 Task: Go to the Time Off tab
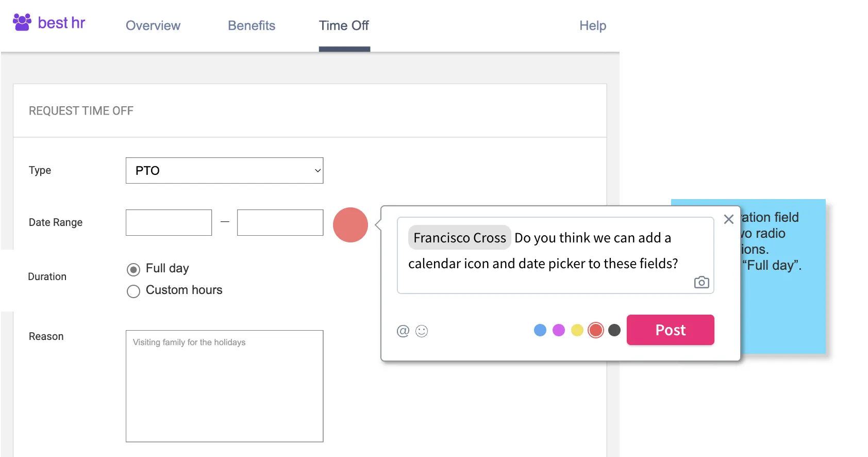pyautogui.click(x=344, y=26)
